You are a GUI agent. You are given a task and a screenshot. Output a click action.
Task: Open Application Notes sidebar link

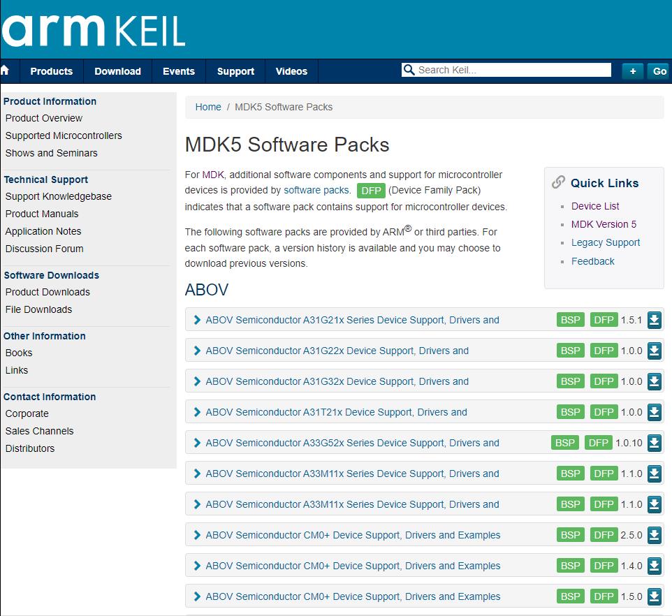tap(43, 231)
